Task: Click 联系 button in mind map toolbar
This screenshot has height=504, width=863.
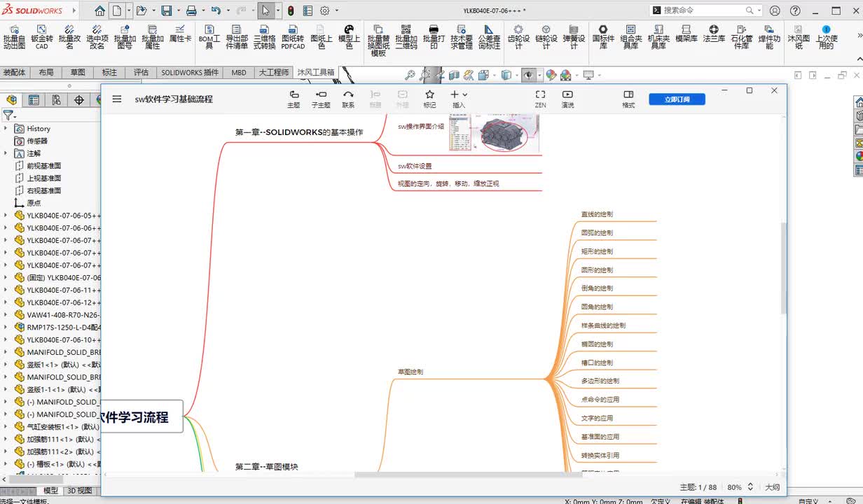Action: 348,99
